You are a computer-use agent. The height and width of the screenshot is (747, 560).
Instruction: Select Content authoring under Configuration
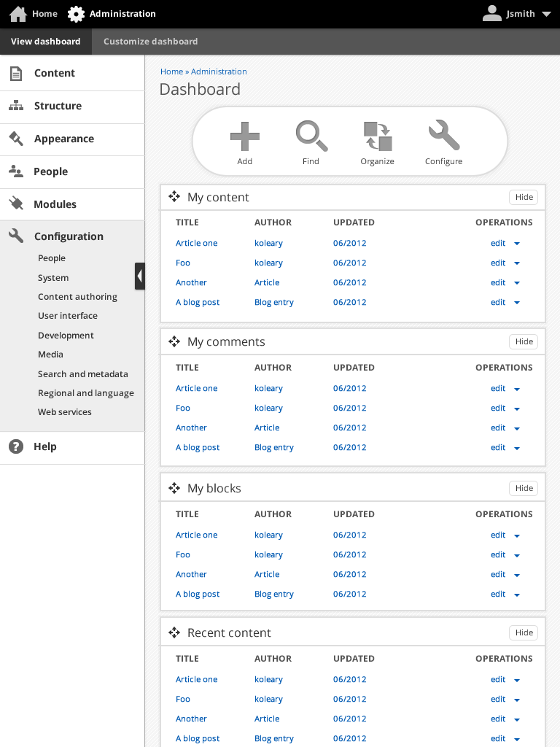pyautogui.click(x=77, y=297)
